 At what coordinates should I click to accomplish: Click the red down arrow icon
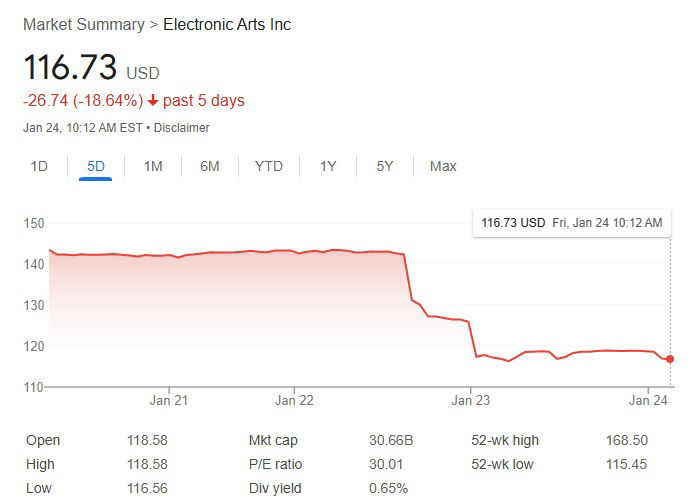pyautogui.click(x=152, y=101)
